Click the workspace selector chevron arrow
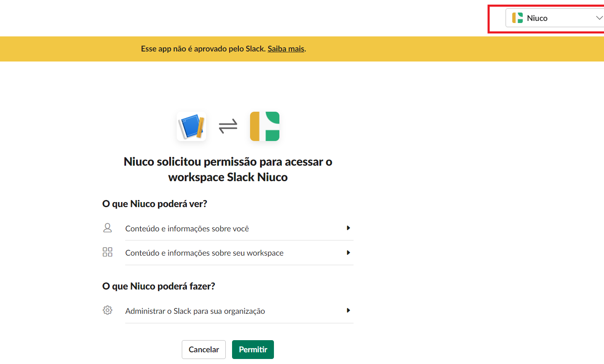The height and width of the screenshot is (364, 604). (x=599, y=18)
